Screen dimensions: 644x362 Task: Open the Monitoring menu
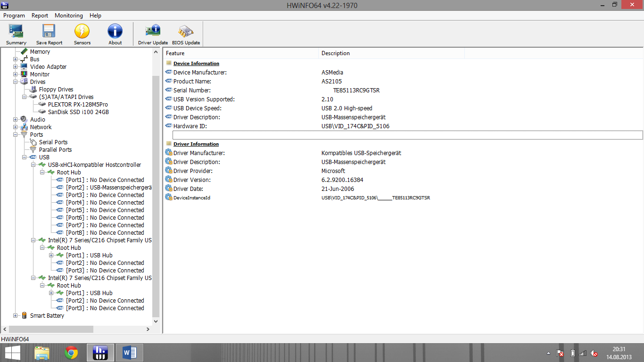tap(69, 16)
